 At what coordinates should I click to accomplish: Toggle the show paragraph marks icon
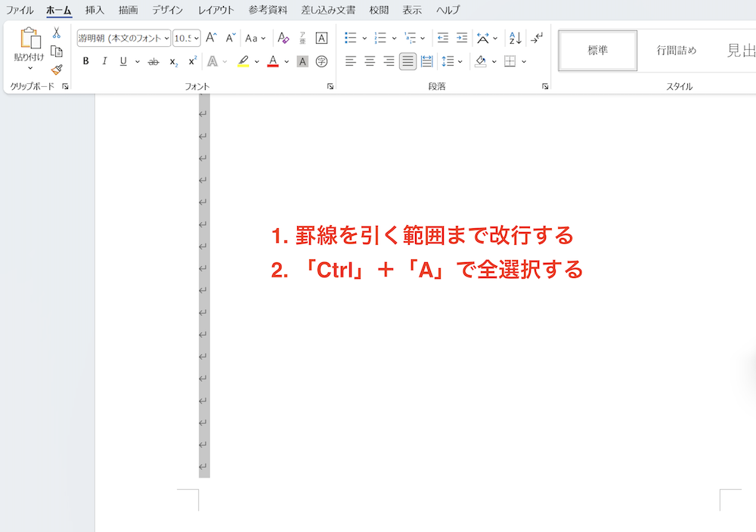[x=536, y=38]
